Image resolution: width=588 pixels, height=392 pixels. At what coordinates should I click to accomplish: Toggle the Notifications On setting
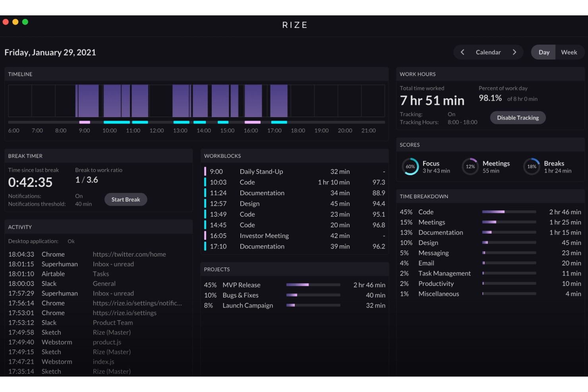(79, 196)
